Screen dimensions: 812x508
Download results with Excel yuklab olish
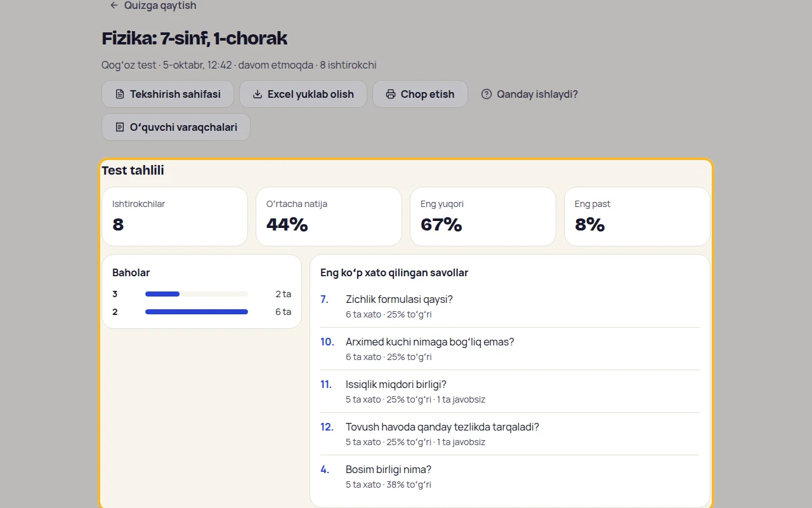tap(303, 94)
